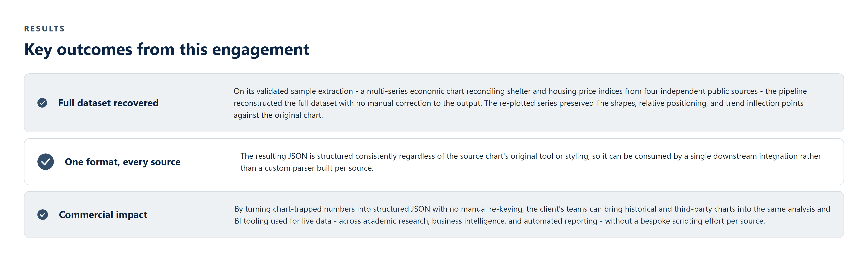Screen dimensions: 868x263
Task: Click the large checkmark icon beside One format, every source
Action: point(45,162)
